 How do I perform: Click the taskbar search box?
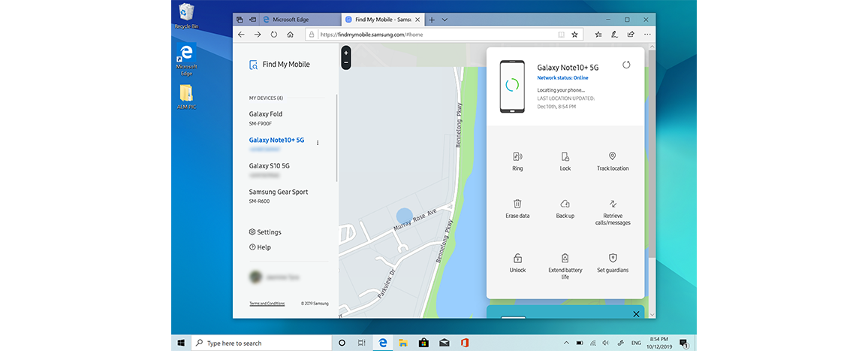tap(261, 343)
